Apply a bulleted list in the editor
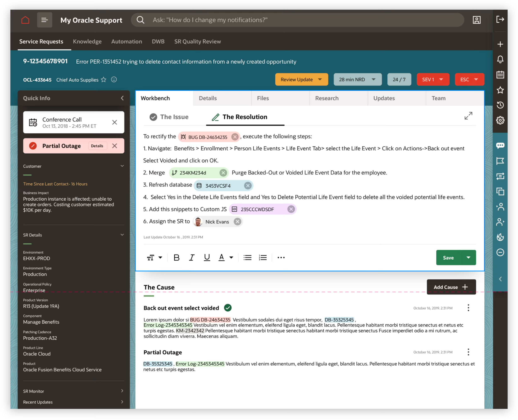 (x=247, y=258)
